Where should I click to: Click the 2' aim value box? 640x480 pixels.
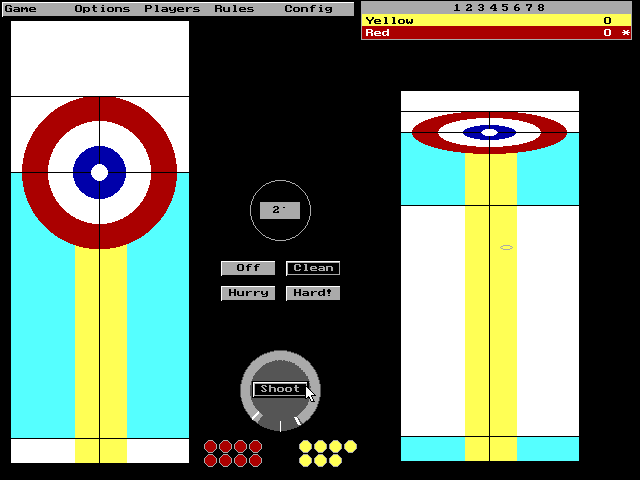pos(280,210)
